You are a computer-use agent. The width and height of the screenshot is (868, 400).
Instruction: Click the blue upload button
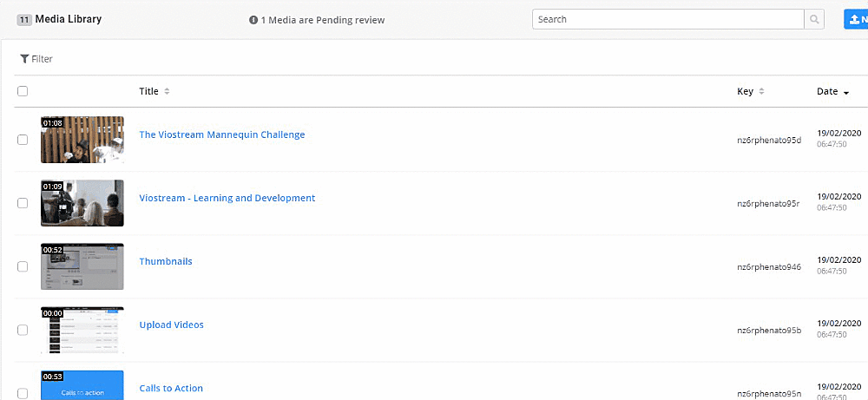(856, 19)
